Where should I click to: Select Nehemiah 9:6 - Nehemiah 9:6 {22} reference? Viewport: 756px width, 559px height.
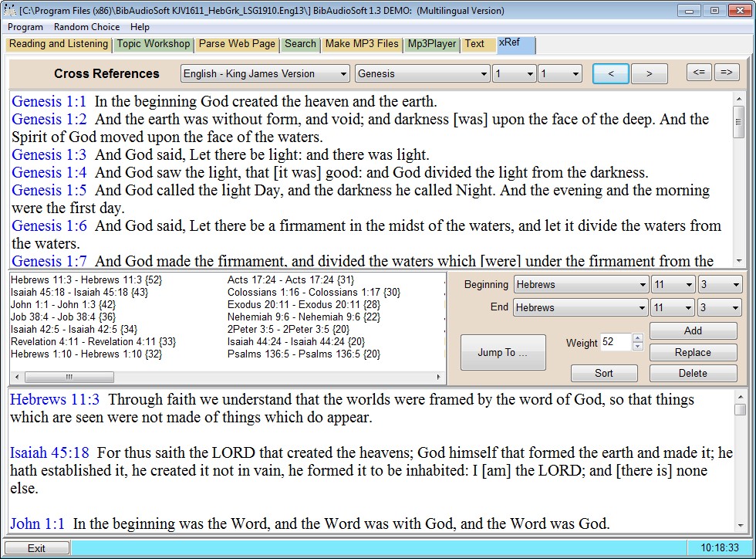[304, 317]
